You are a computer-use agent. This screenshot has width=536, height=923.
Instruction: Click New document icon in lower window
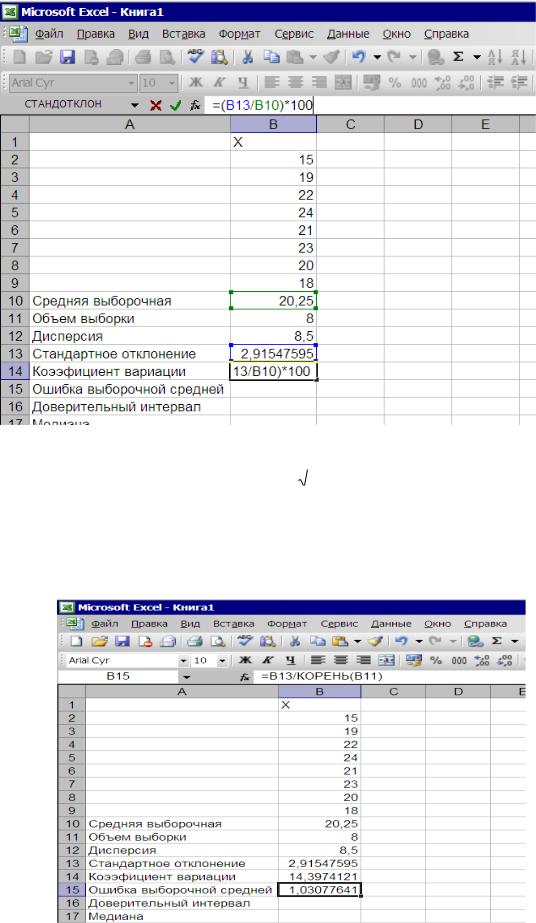click(76, 641)
